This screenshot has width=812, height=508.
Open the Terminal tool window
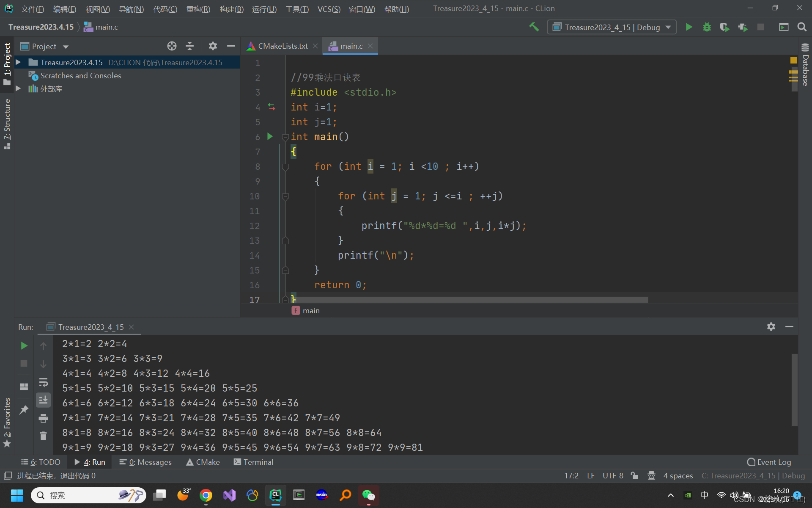[x=253, y=462]
